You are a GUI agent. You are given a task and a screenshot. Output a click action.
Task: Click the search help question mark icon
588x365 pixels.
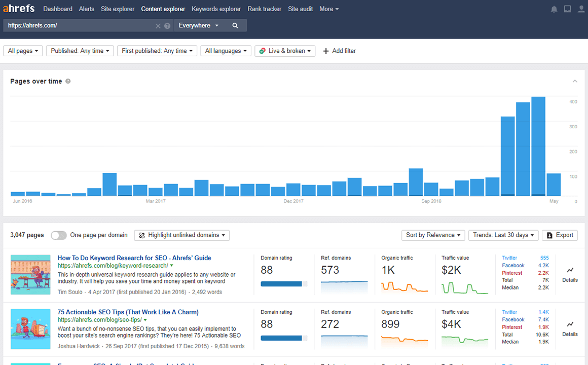(x=167, y=26)
